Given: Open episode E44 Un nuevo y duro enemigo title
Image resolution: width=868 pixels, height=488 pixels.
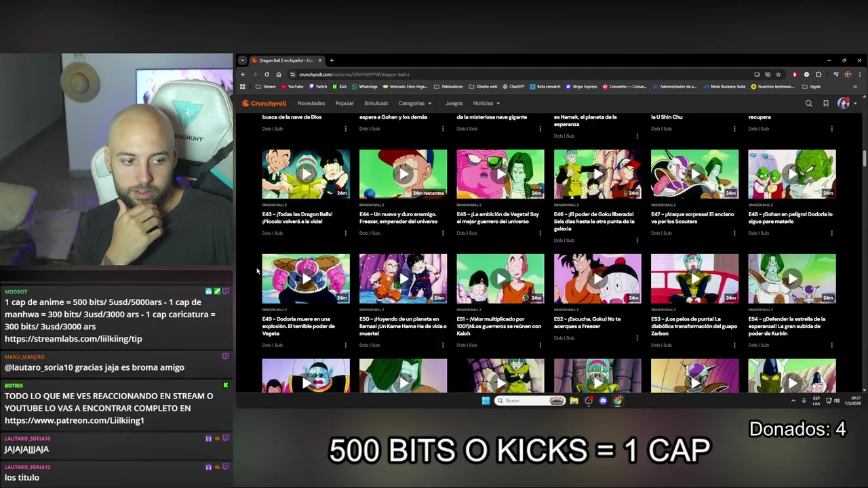Looking at the screenshot, I should pos(398,218).
